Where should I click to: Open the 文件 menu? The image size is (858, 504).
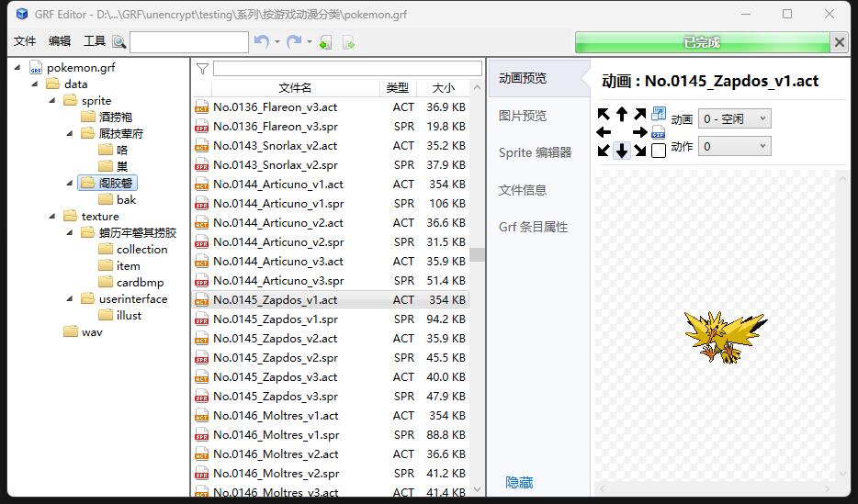coord(25,41)
